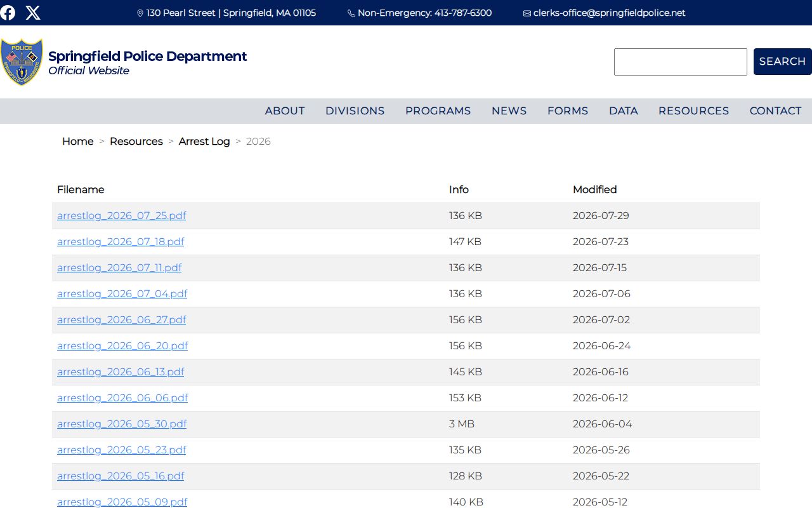Open arrestlog_2026_06_20.pdf

(122, 346)
